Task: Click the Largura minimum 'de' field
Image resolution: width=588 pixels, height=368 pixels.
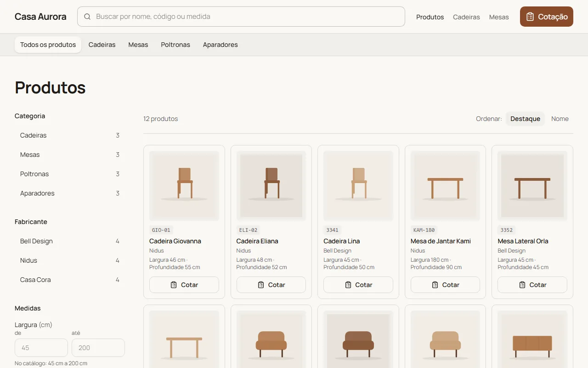Action: [x=41, y=348]
